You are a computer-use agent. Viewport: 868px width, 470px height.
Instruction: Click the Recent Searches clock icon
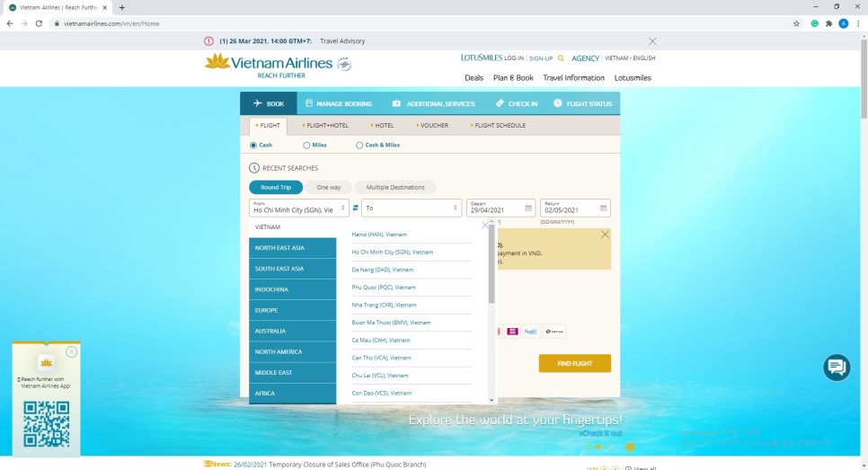coord(254,168)
